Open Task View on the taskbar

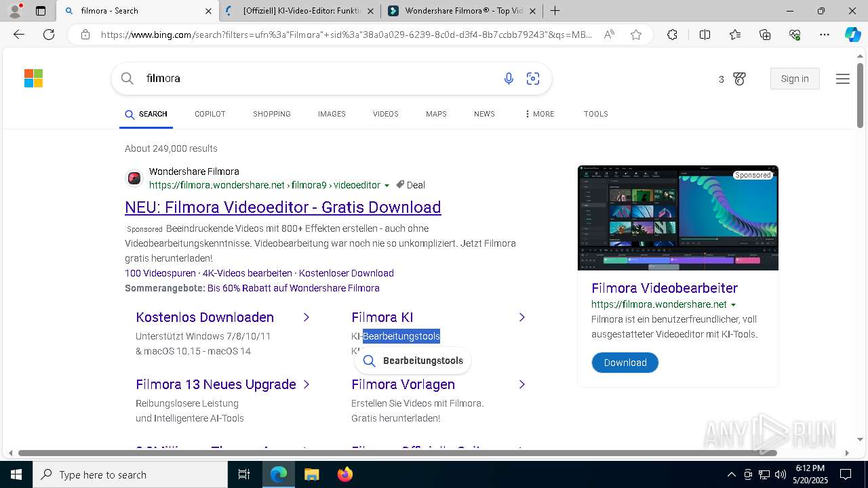point(244,474)
